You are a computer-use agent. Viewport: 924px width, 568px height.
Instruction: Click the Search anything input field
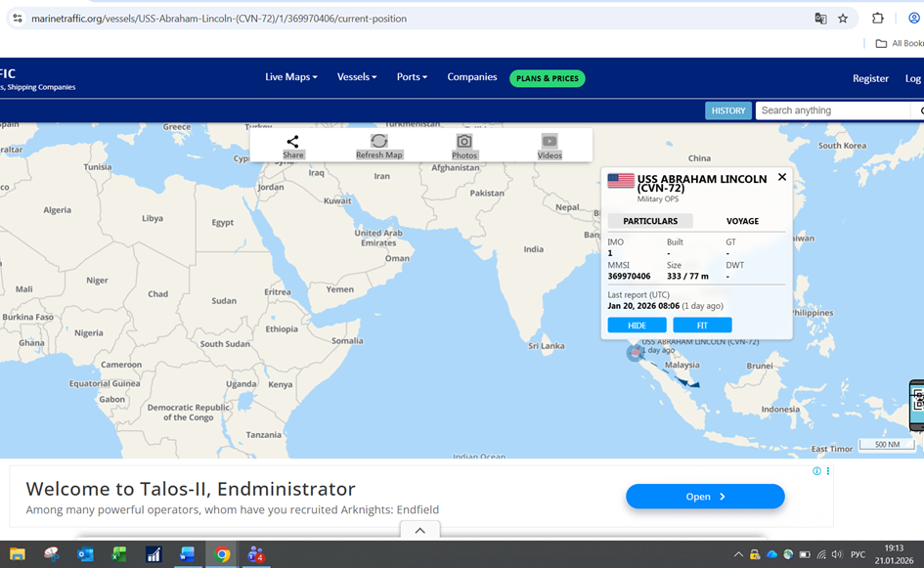coord(833,110)
